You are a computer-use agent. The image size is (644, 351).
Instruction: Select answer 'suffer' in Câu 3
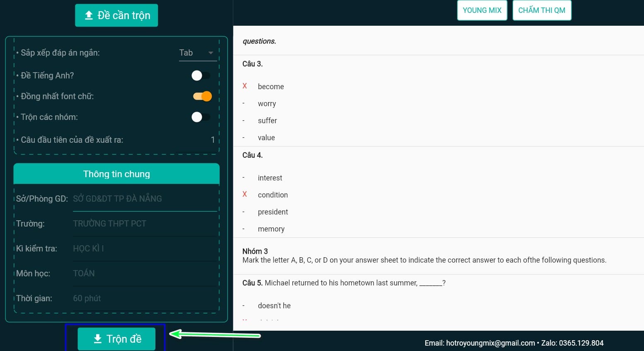coord(267,121)
